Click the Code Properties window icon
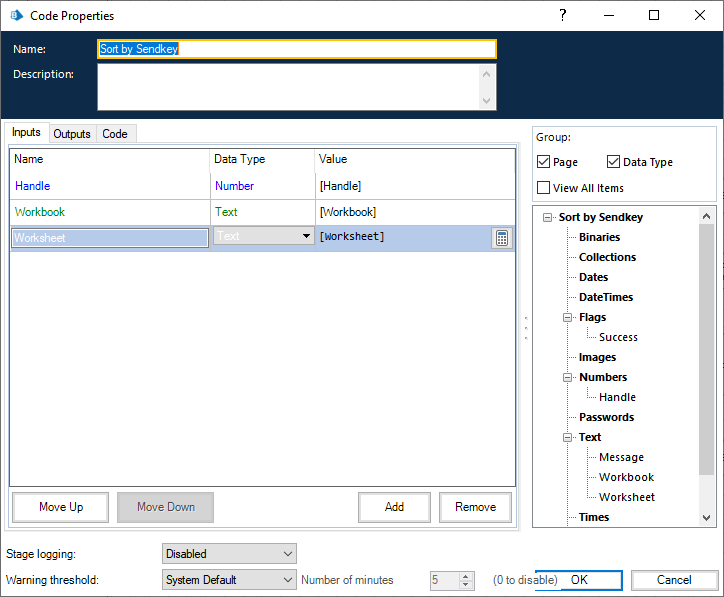Screen dimensions: 724x597 tap(16, 16)
